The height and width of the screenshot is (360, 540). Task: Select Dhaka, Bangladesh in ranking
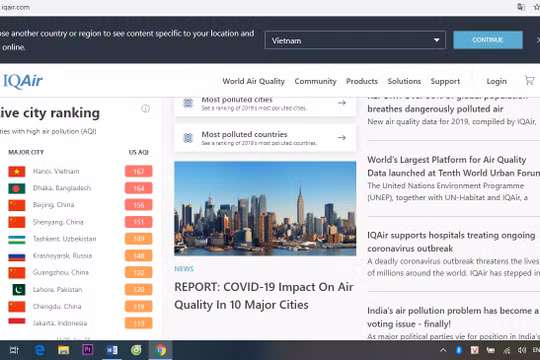tap(62, 188)
